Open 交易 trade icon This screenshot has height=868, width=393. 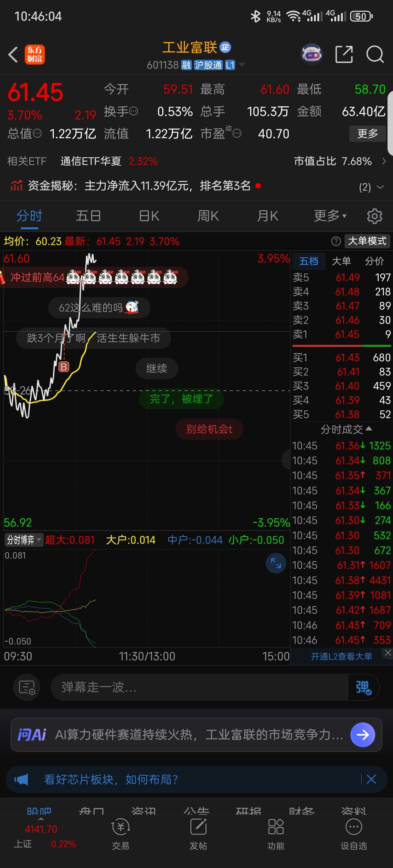(x=121, y=834)
